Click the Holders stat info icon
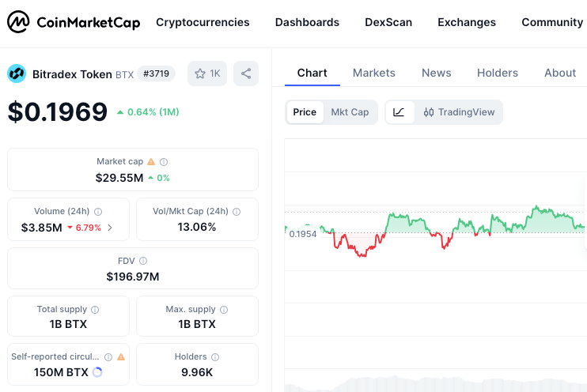587x392 pixels. click(x=215, y=357)
